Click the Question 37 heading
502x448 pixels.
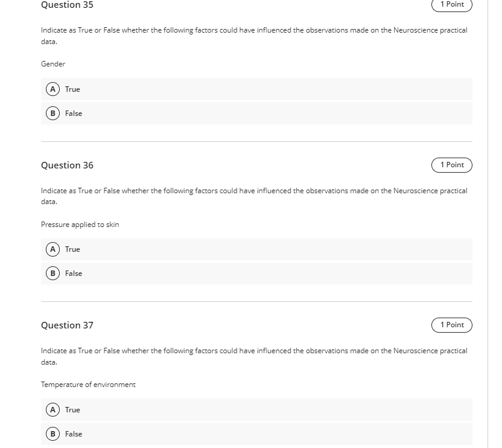pos(67,325)
